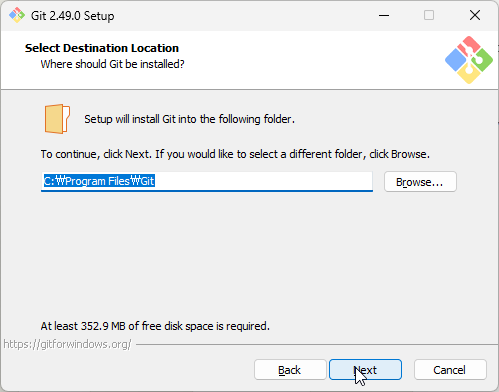Minimize the Git Setup window
This screenshot has width=499, height=392.
(384, 15)
